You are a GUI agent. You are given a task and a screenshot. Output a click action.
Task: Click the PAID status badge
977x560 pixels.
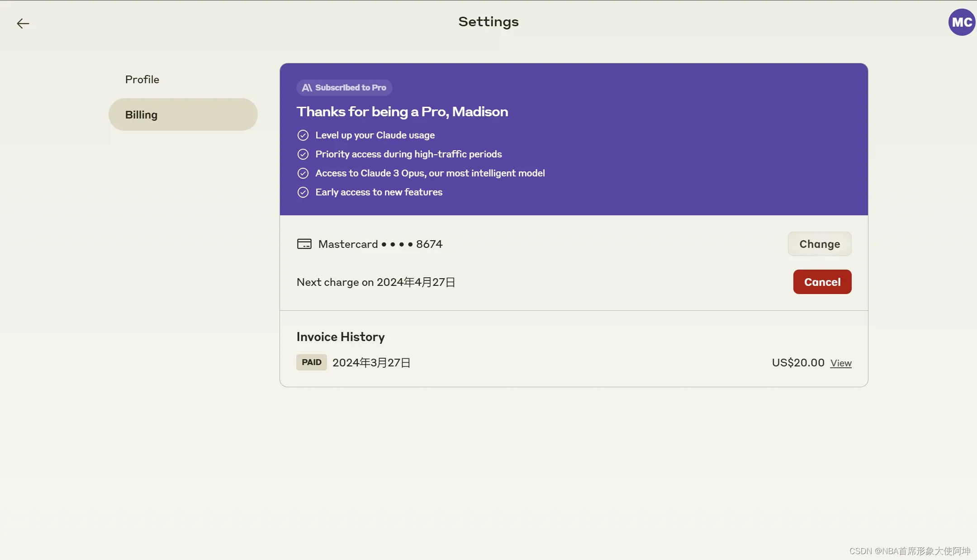point(311,362)
